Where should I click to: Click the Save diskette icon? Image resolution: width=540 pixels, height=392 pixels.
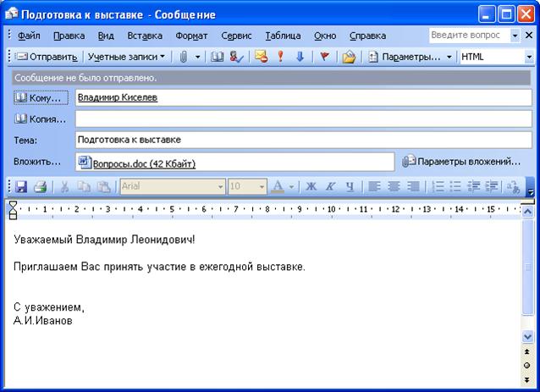click(21, 187)
